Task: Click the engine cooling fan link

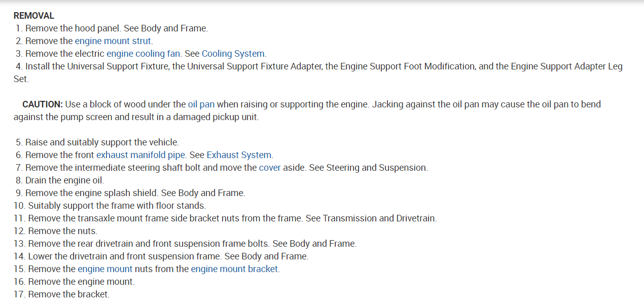Action: (143, 54)
